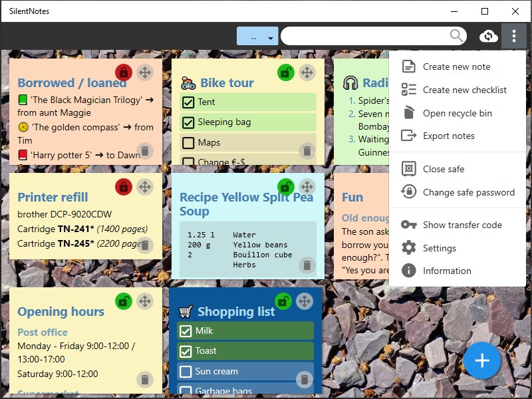Click the green unlocked padlock on Bike tour note
The image size is (532, 399).
click(x=286, y=72)
